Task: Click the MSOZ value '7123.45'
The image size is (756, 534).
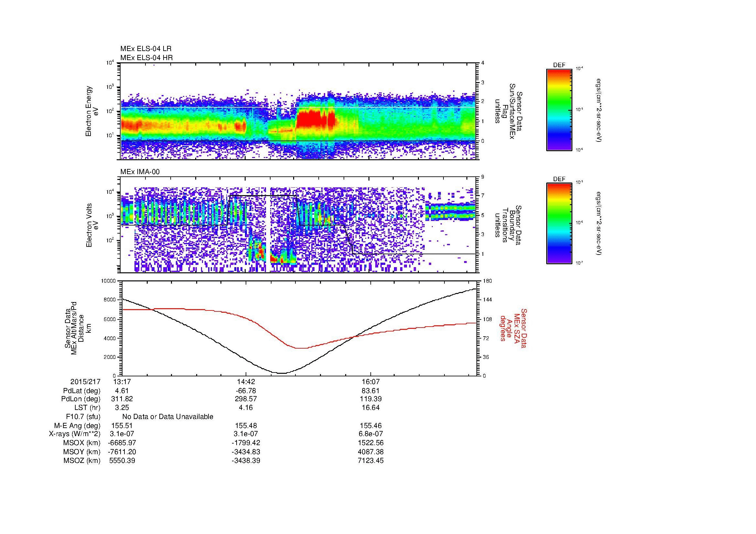Action: coord(371,461)
